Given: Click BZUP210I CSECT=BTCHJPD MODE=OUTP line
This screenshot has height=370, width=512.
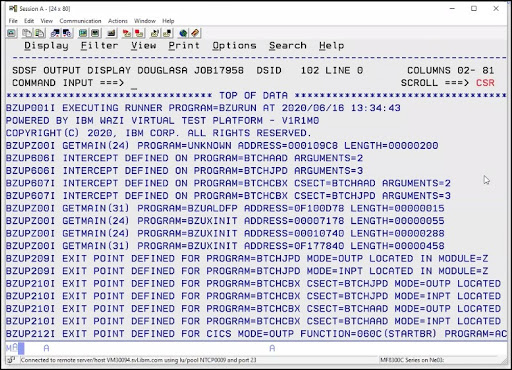Looking at the screenshot, I should (x=253, y=284).
